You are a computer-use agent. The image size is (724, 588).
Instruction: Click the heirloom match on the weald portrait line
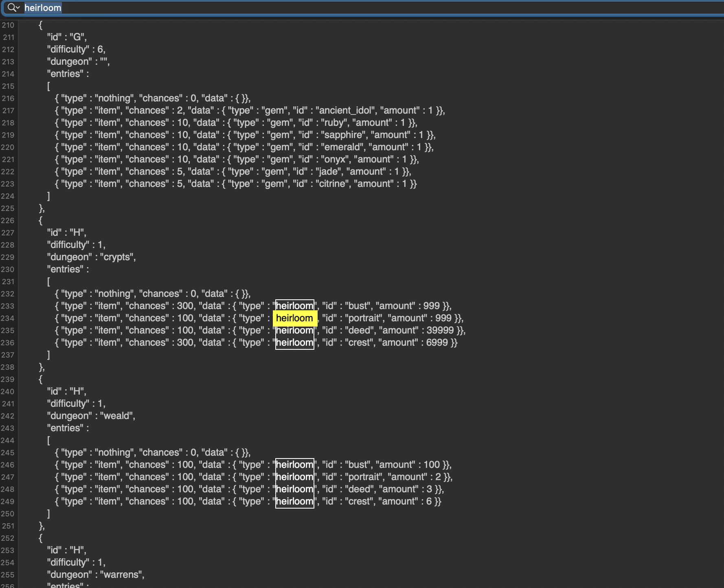(x=294, y=477)
